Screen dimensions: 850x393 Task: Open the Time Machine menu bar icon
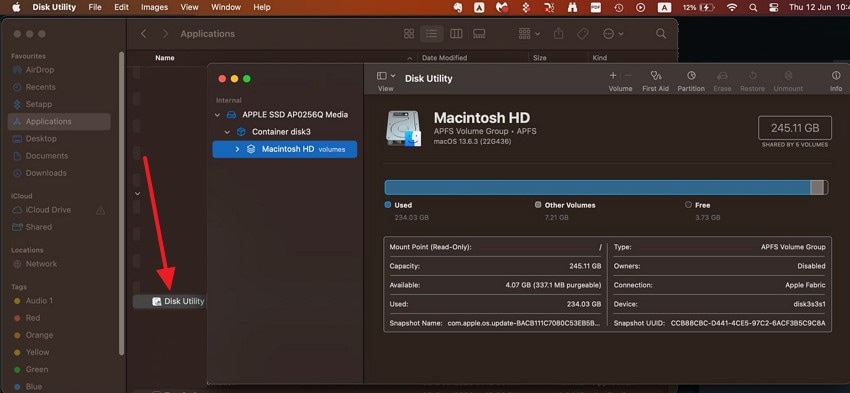pyautogui.click(x=619, y=8)
